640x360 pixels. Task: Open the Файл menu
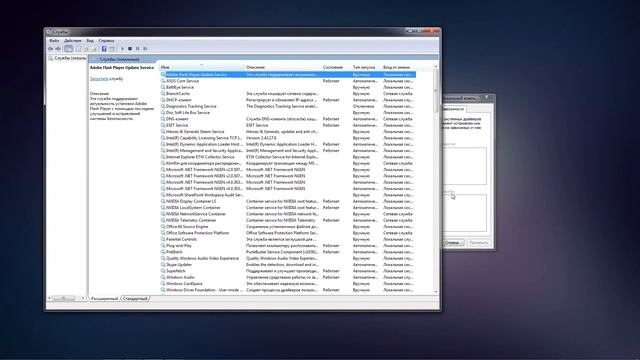coord(54,41)
